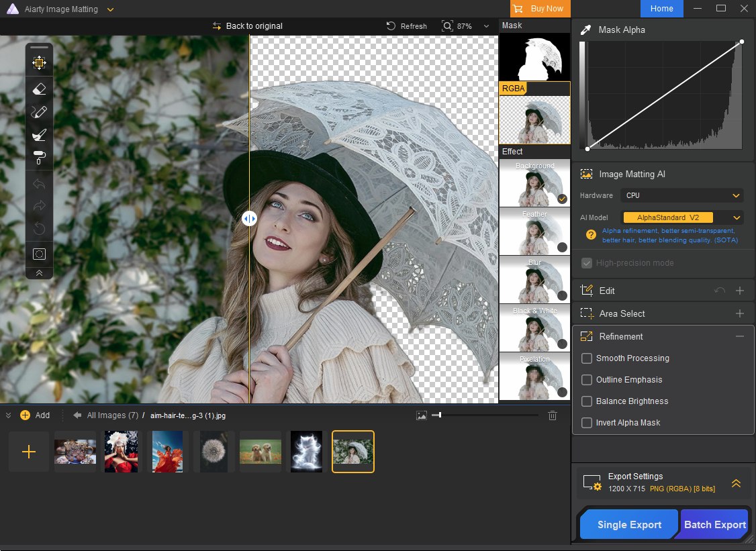Click the Batch Export button
The height and width of the screenshot is (551, 756).
point(714,525)
